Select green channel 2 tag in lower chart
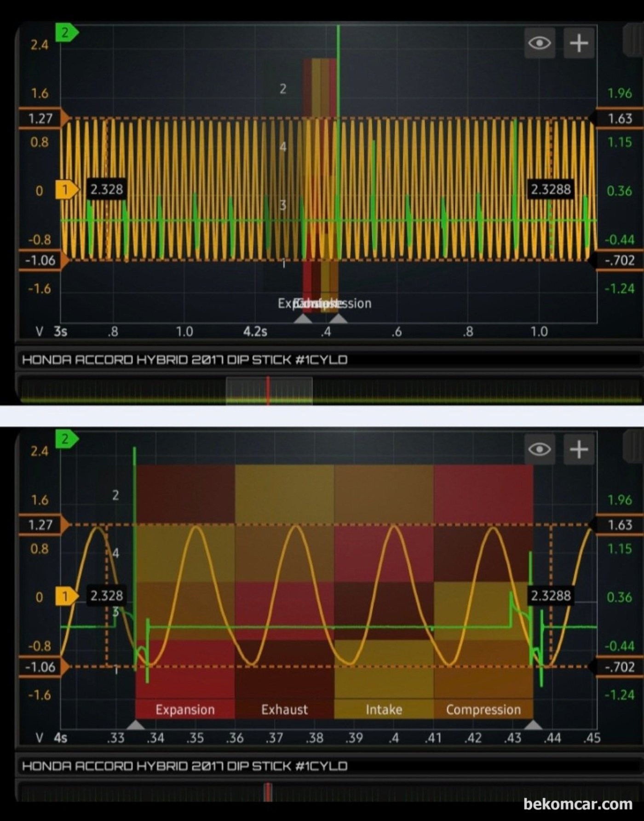Image resolution: width=644 pixels, height=821 pixels. [66, 439]
